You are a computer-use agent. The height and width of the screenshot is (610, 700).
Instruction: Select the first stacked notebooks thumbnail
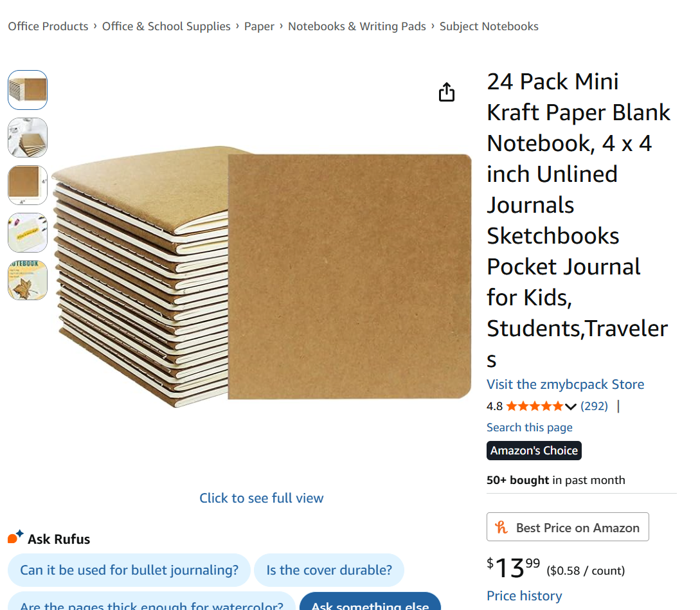pos(28,90)
